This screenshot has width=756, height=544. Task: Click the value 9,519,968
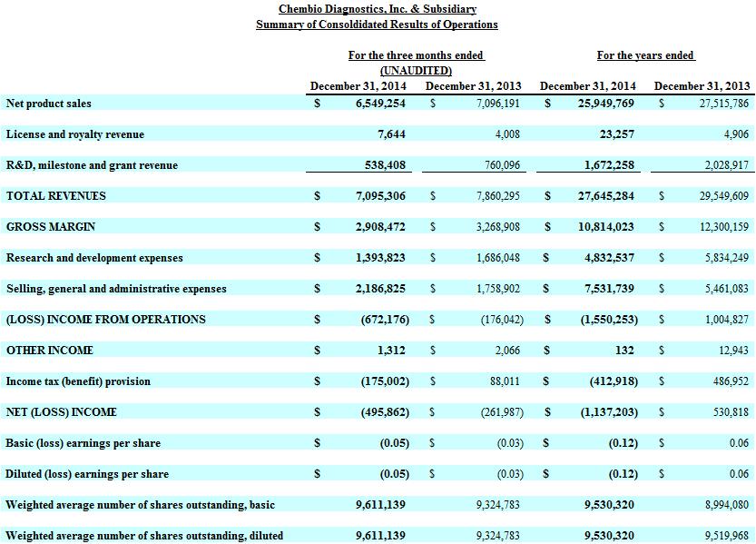[x=727, y=535]
